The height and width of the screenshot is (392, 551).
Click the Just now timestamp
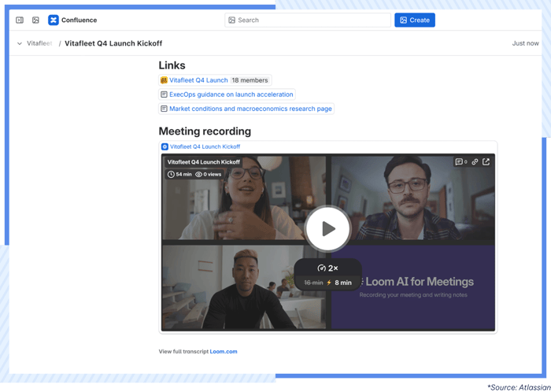(525, 43)
